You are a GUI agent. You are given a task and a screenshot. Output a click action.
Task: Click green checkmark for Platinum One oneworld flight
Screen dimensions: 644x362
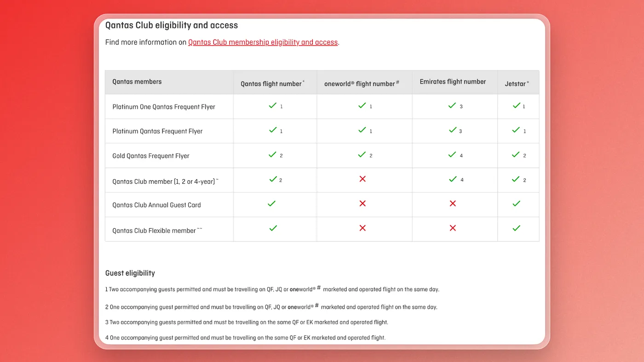tap(362, 106)
